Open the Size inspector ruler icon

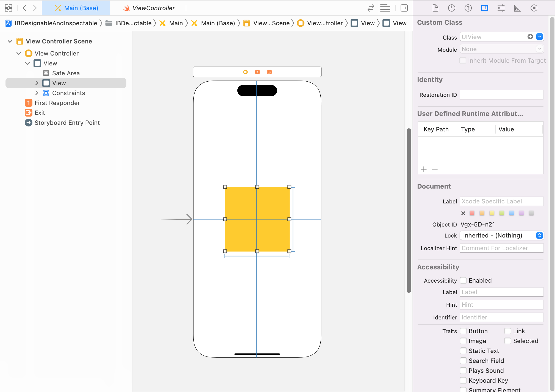(x=517, y=8)
